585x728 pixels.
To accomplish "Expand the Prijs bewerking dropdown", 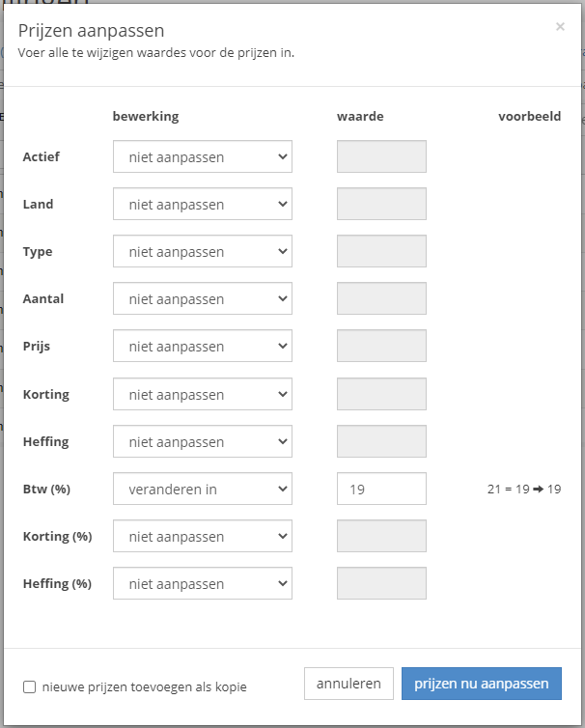I will point(203,346).
